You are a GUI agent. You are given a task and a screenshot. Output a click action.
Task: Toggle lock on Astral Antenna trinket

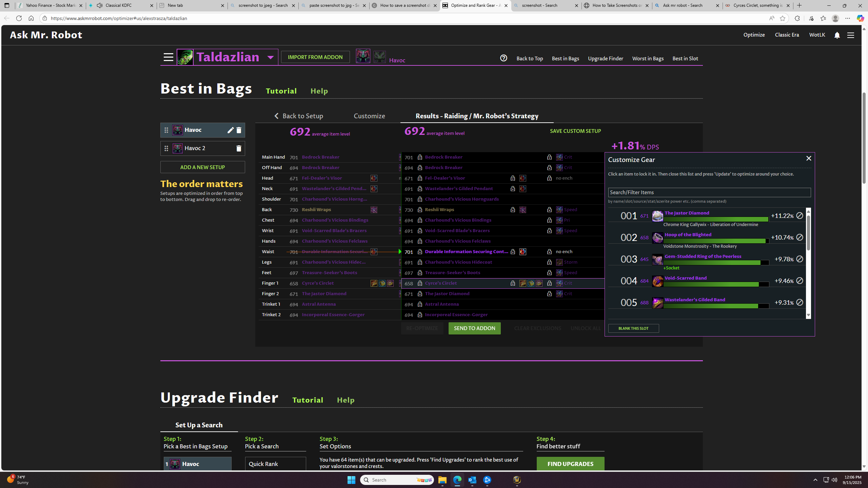tap(420, 304)
